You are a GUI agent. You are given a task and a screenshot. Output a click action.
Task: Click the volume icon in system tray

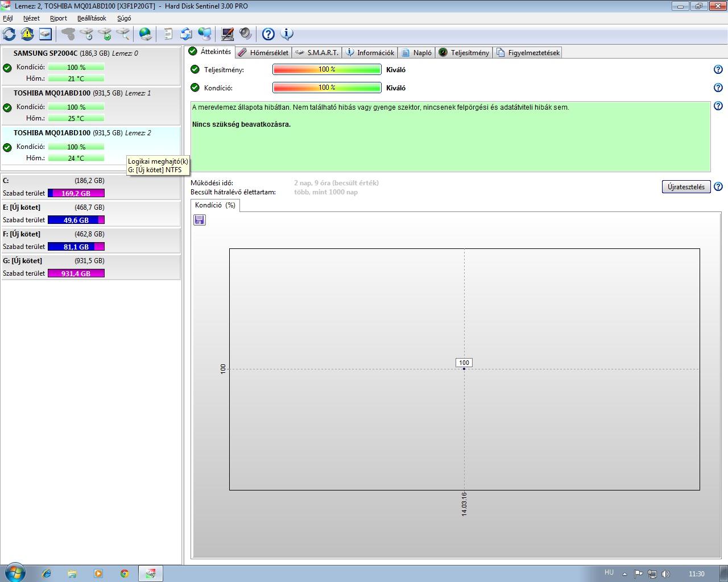(666, 574)
